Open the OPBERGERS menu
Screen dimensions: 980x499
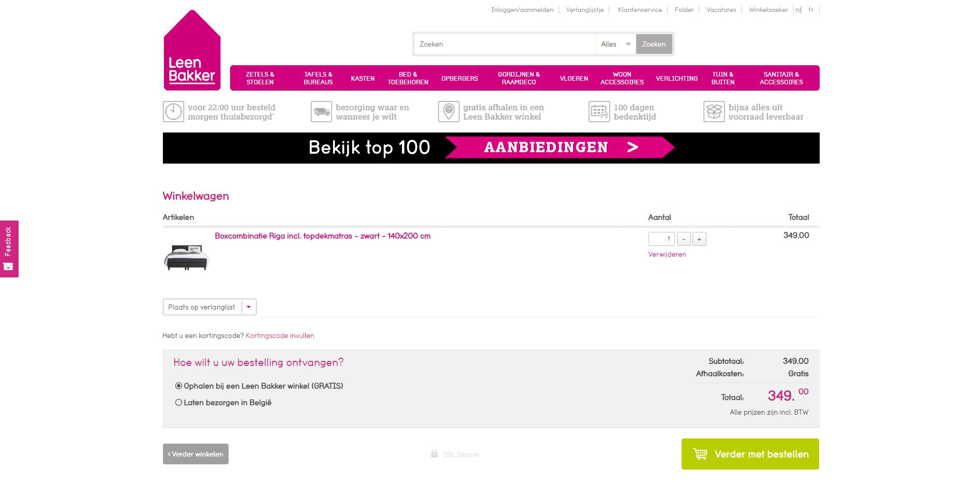[x=460, y=78]
